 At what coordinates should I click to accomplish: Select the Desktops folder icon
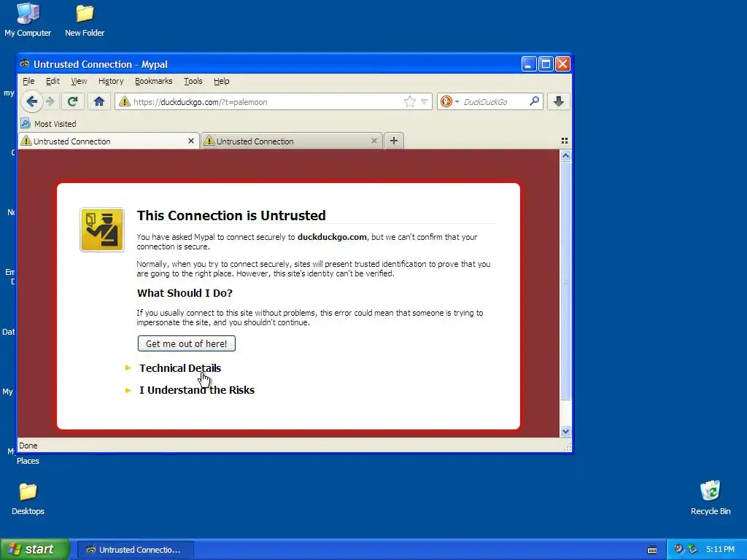[28, 499]
